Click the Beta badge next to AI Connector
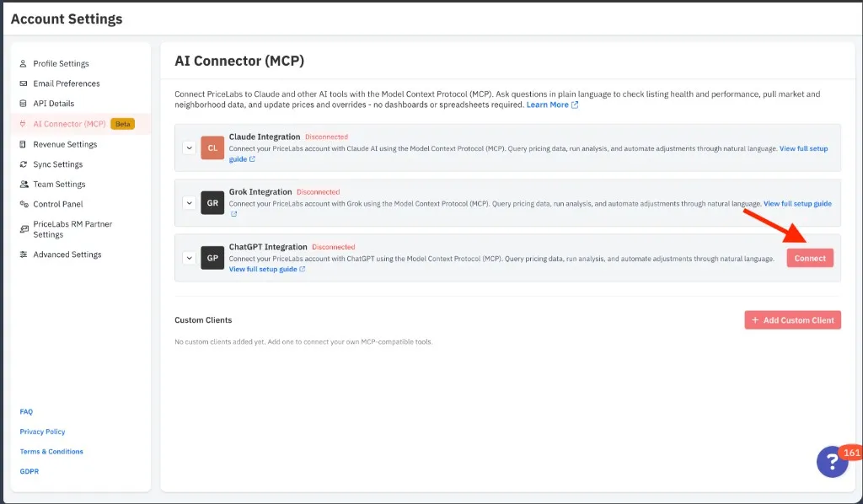 123,124
